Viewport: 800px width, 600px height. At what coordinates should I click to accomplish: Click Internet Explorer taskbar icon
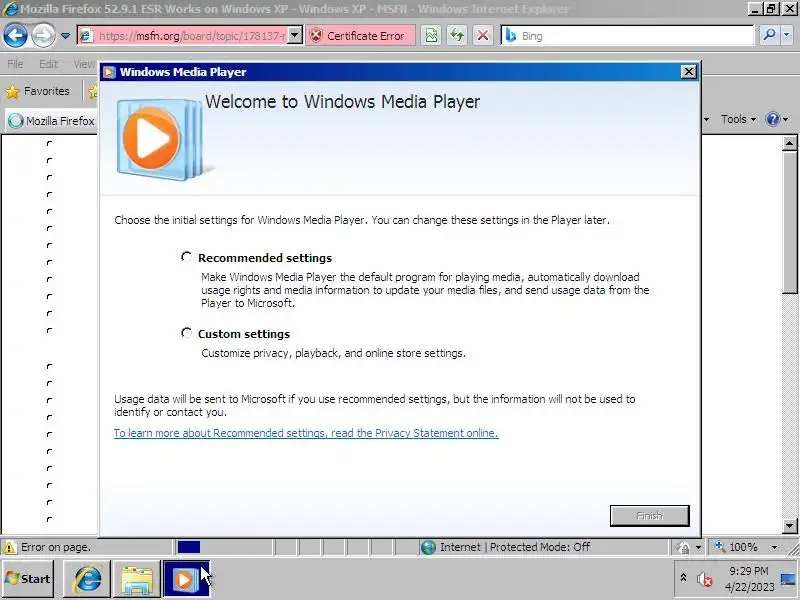point(87,579)
